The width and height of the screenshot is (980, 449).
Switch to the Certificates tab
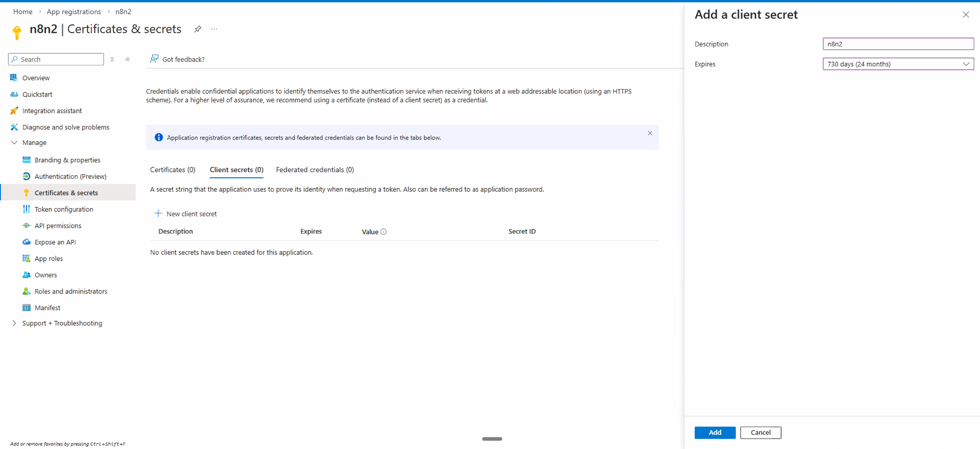pyautogui.click(x=172, y=170)
